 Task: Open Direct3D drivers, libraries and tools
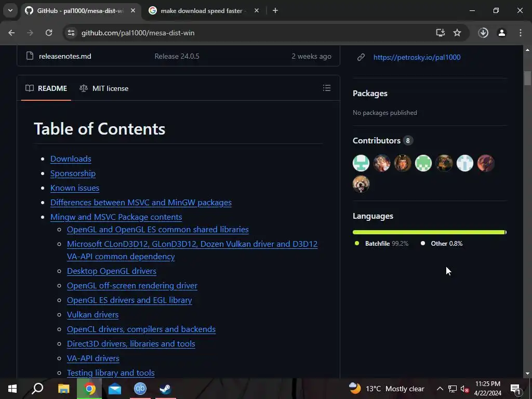coord(131,344)
